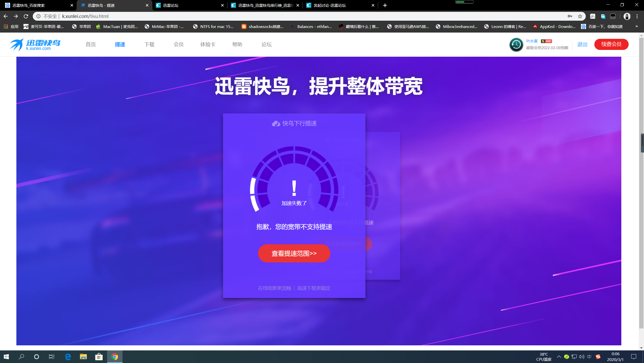The image size is (644, 363).
Task: Click the VIP badge next to username
Action: click(546, 41)
